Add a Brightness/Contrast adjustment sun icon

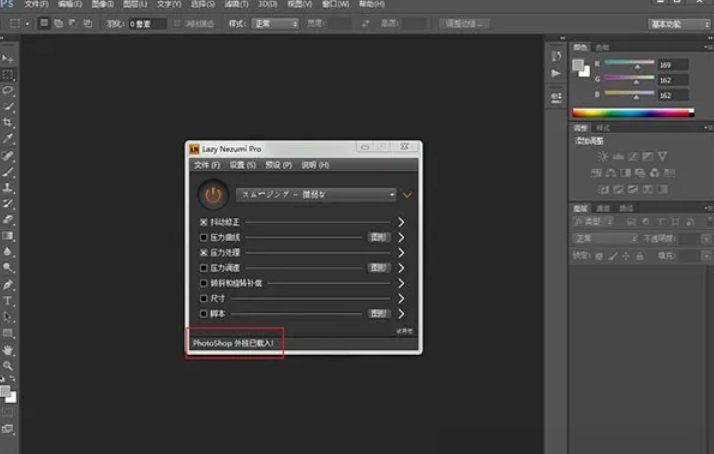coord(603,157)
